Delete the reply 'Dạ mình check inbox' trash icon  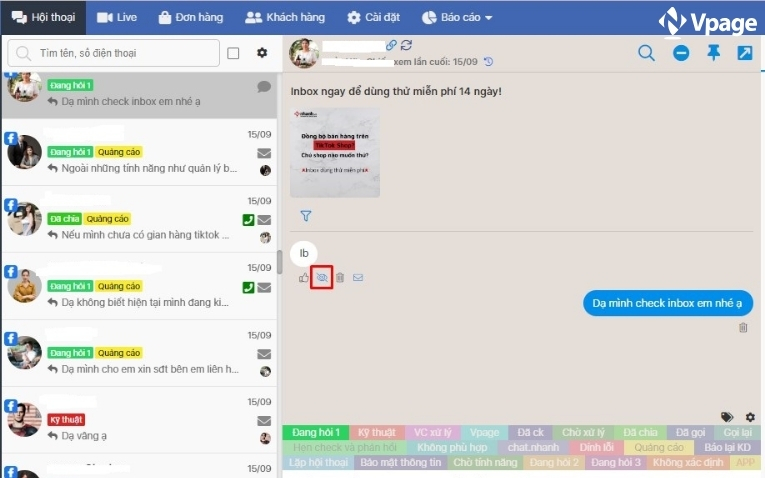tap(743, 328)
